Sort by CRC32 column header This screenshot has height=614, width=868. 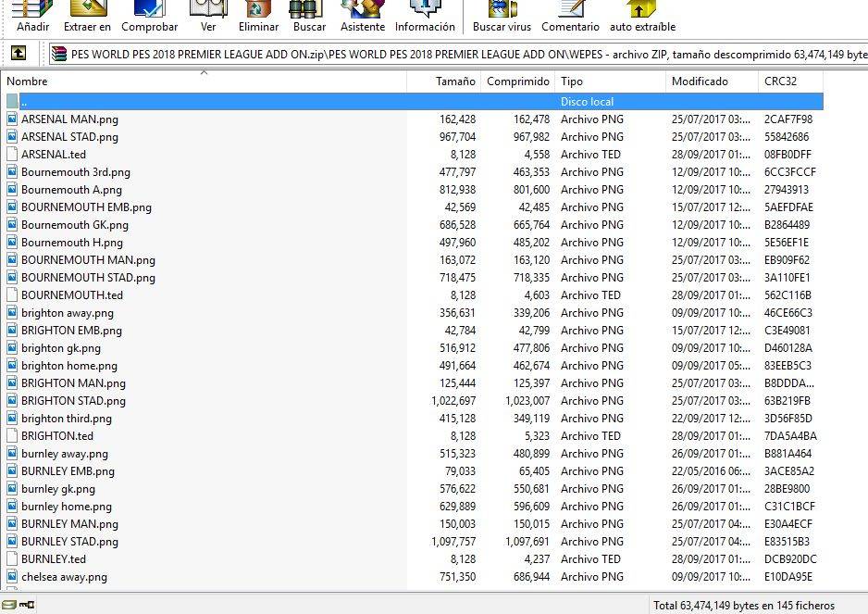tap(790, 81)
